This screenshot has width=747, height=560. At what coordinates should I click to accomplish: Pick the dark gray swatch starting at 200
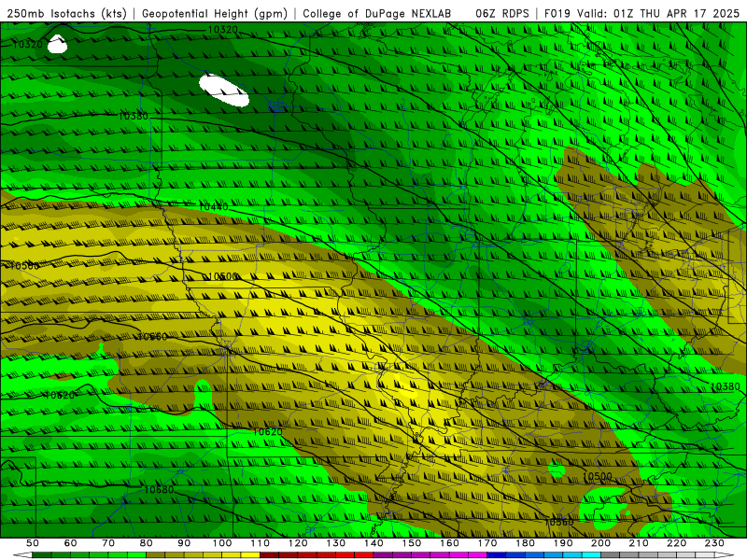point(611,555)
